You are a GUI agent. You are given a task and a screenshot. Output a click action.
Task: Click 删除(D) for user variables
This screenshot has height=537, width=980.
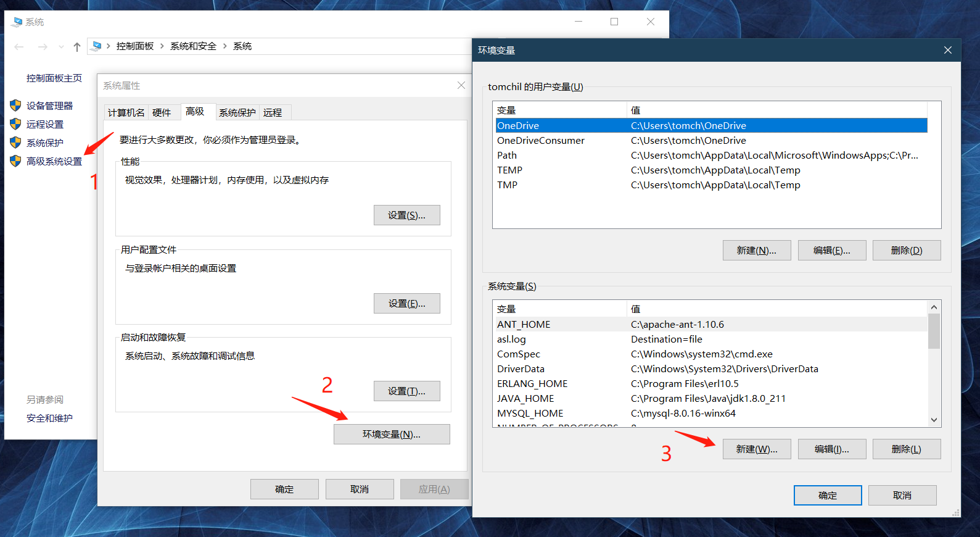(907, 251)
